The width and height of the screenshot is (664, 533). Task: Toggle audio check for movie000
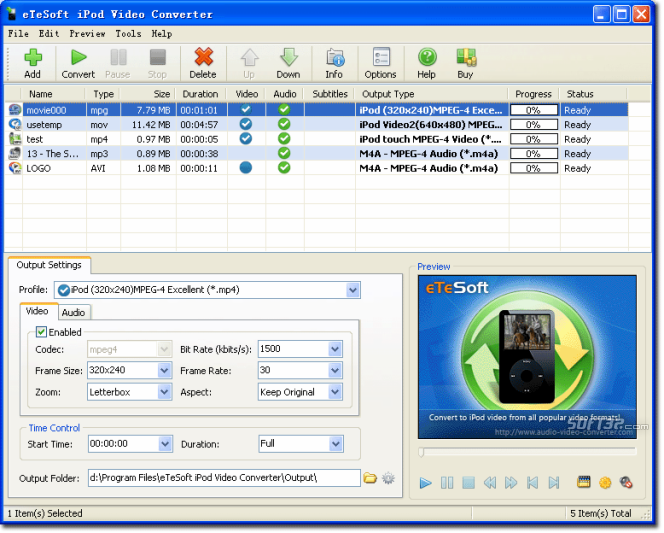pyautogui.click(x=284, y=110)
